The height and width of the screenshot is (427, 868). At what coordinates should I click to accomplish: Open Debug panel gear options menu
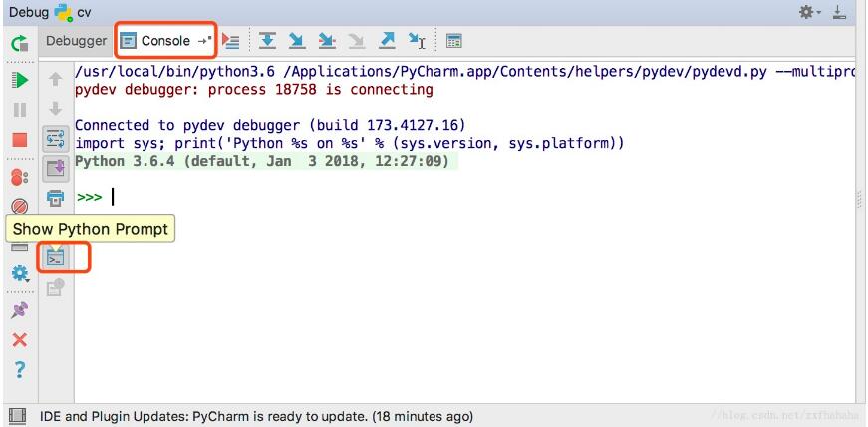(810, 12)
